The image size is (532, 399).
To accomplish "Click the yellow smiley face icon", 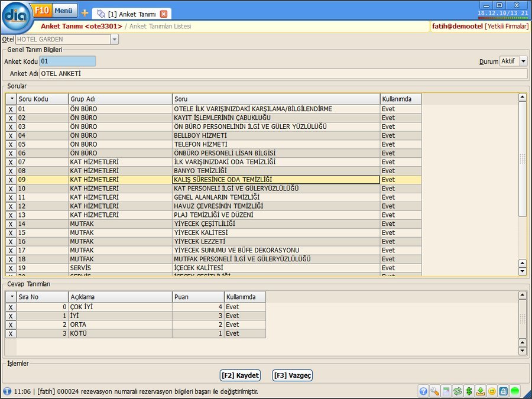I will pyautogui.click(x=492, y=391).
